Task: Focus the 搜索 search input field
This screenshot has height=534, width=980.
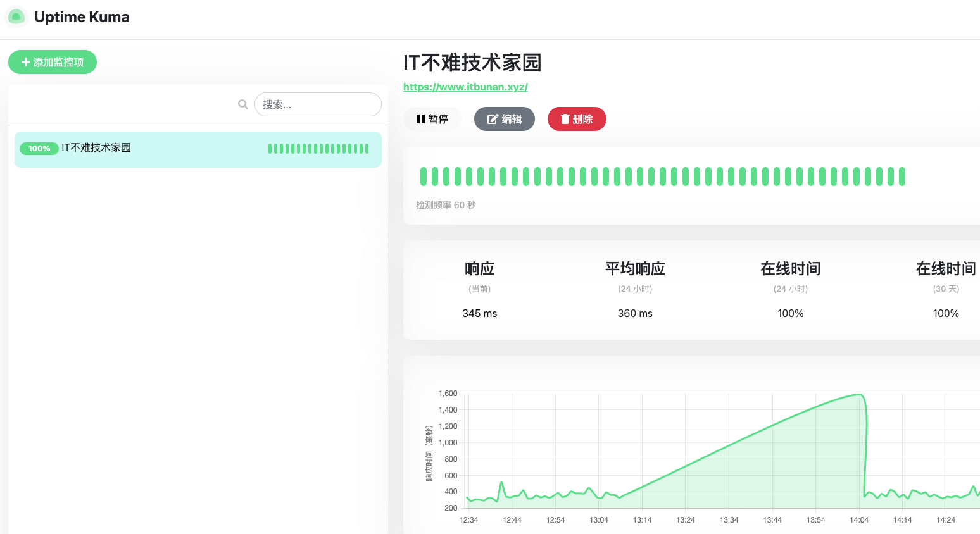Action: coord(318,104)
